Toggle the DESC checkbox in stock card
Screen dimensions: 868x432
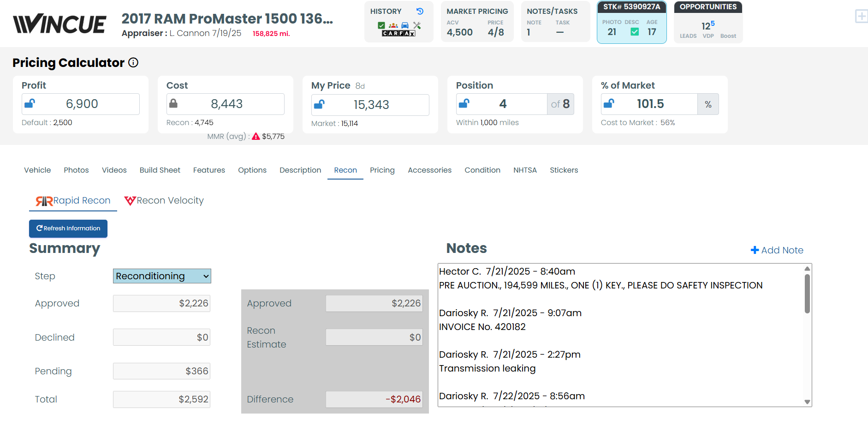click(x=635, y=31)
